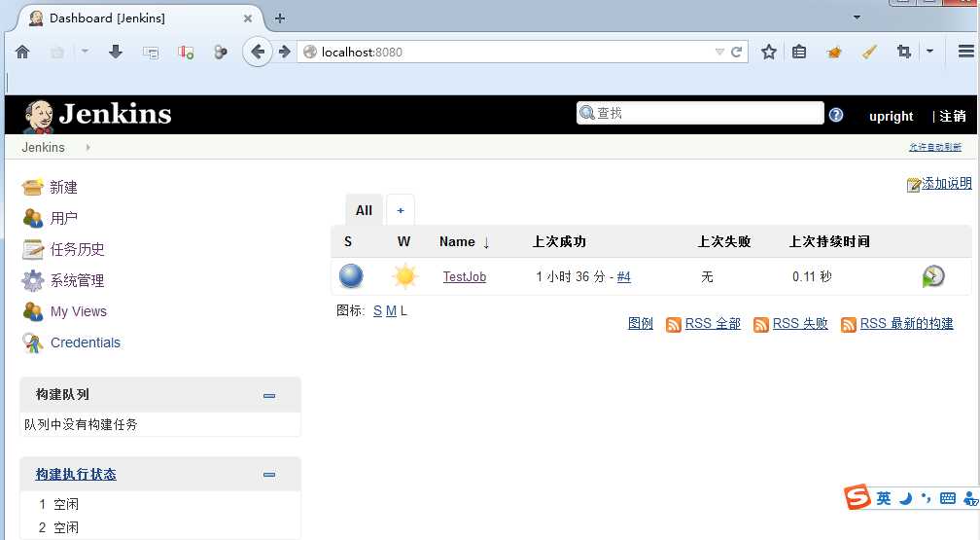The width and height of the screenshot is (980, 540).
Task: Open search help question icon
Action: click(836, 115)
